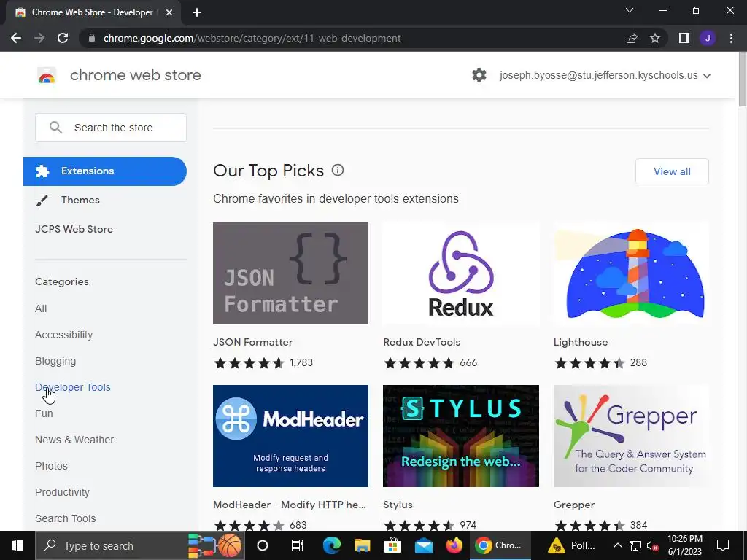
Task: Select the Extensions sidebar item
Action: point(105,171)
